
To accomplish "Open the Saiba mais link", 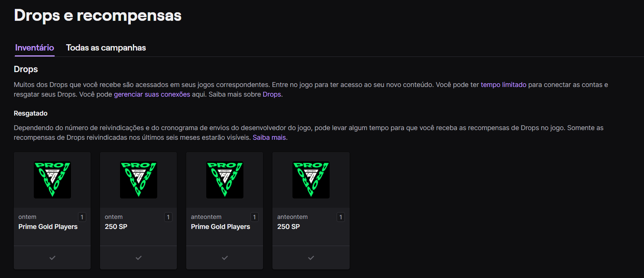I will (x=269, y=138).
